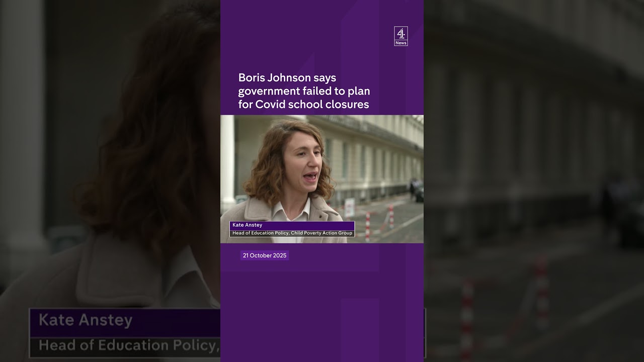Screen dimensions: 644x362
Task: Click the headline about Covid school closures
Action: (304, 91)
